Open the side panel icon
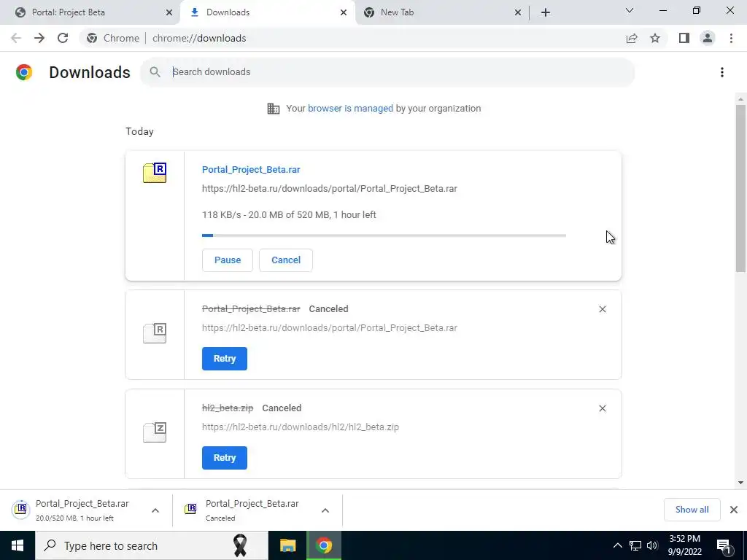Viewport: 747px width, 560px height. 684,38
